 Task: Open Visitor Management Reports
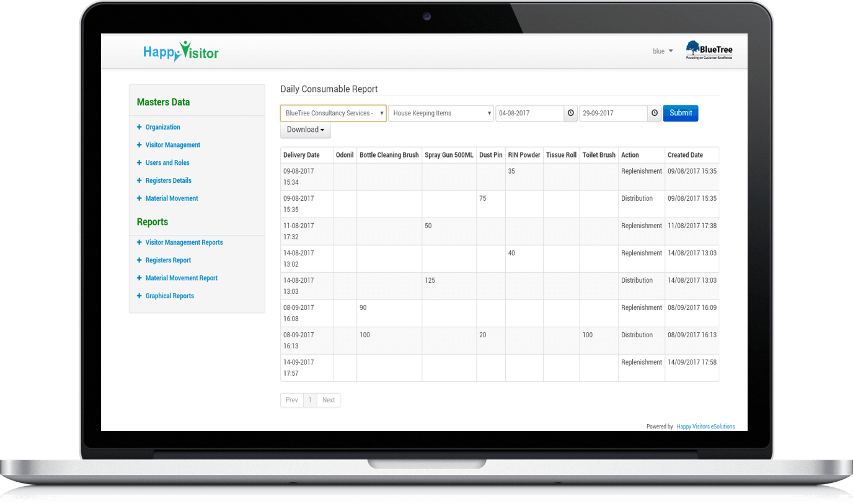(x=184, y=242)
